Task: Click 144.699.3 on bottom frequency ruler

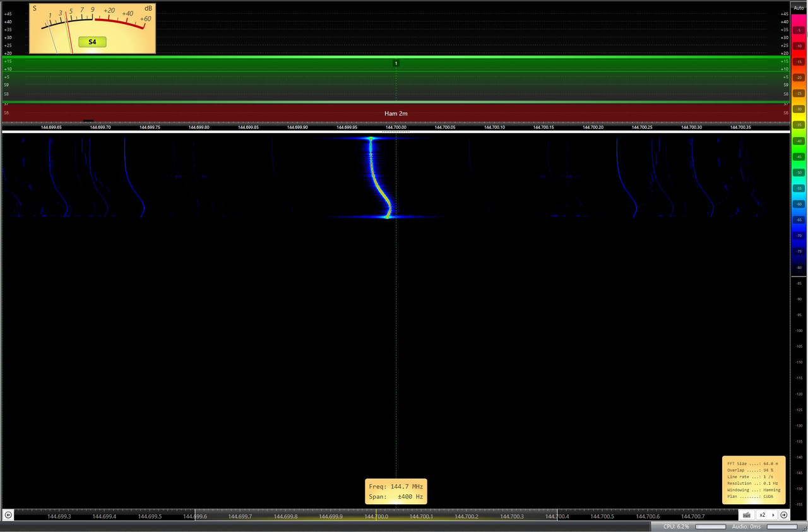Action: (x=59, y=516)
